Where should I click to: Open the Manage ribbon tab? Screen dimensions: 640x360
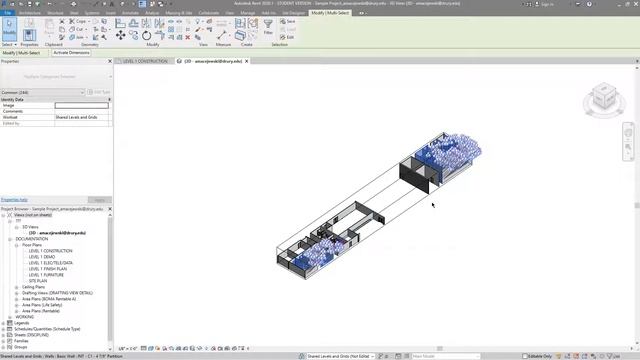pos(247,13)
